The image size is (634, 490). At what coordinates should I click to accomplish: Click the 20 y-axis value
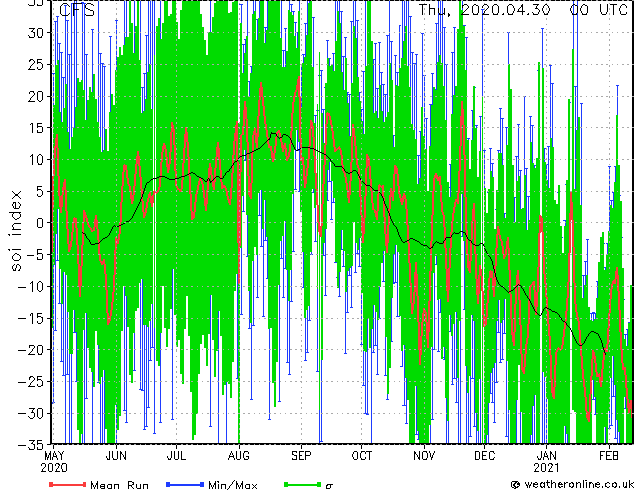[x=35, y=96]
